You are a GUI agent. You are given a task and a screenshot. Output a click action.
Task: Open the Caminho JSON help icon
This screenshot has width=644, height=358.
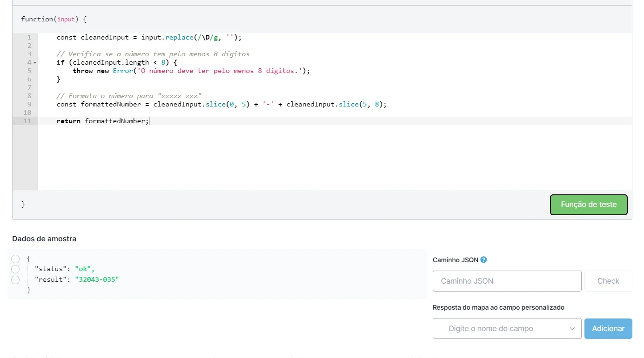click(483, 260)
